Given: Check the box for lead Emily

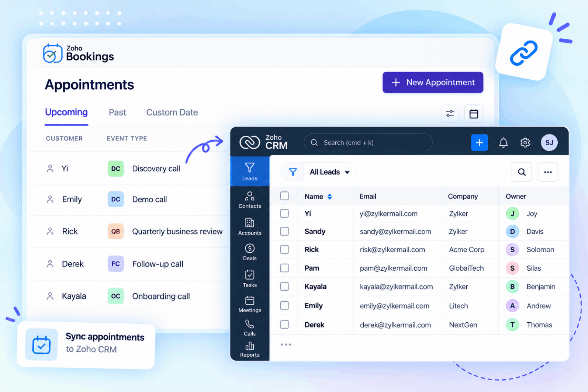Looking at the screenshot, I should (x=284, y=305).
